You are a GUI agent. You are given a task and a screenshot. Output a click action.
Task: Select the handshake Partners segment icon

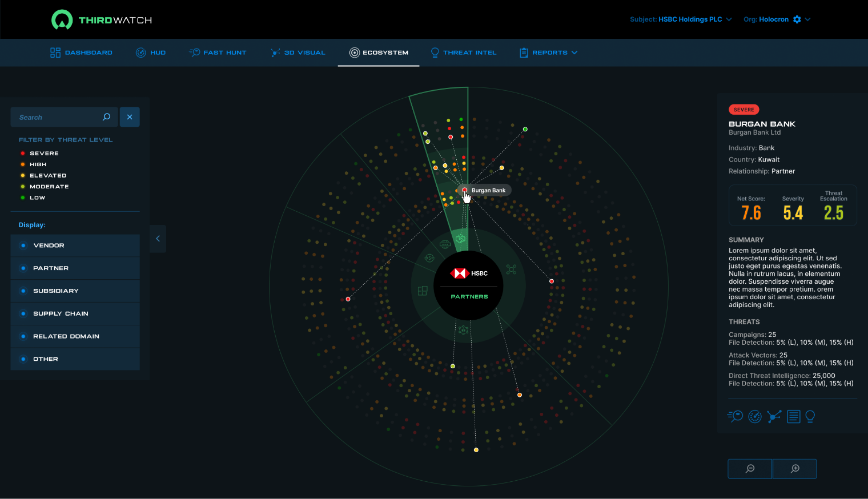[x=461, y=239]
